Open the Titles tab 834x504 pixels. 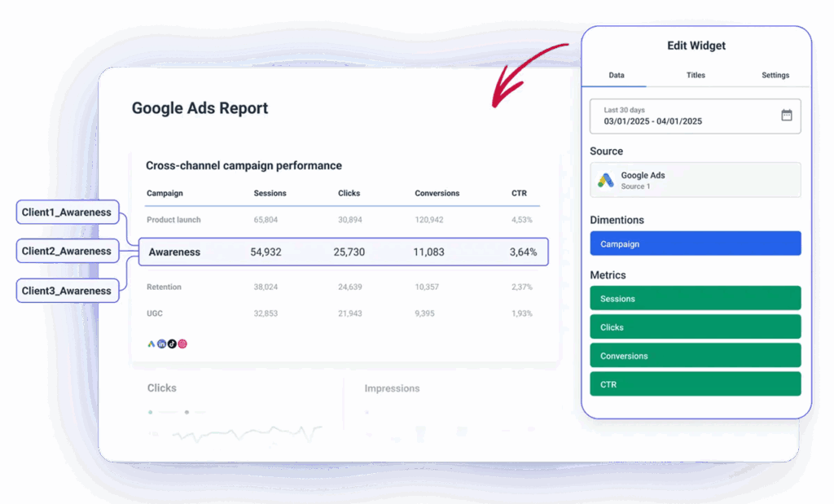(696, 75)
